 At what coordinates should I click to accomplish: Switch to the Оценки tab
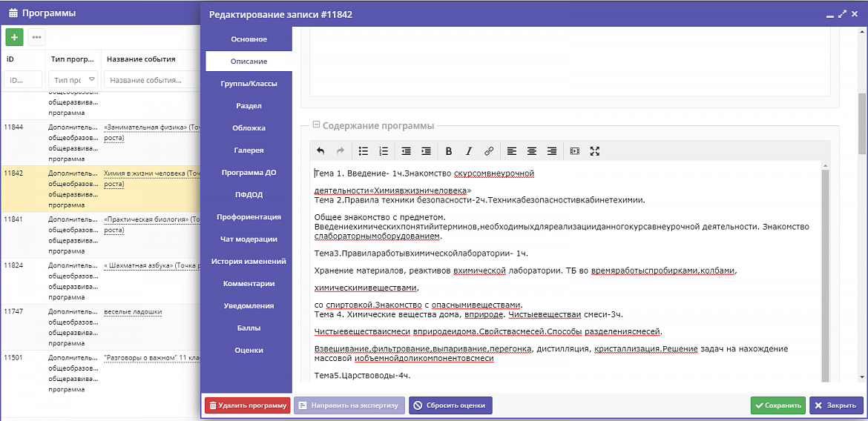coord(249,350)
